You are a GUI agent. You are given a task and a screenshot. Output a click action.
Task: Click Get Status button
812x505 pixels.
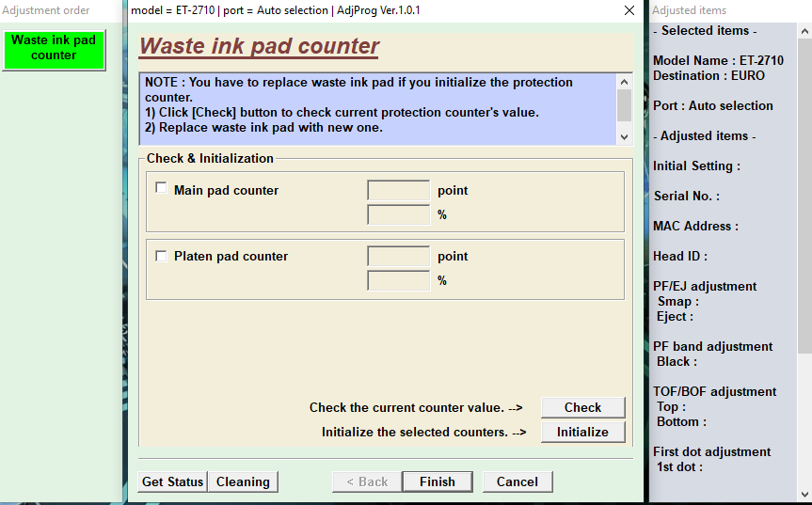[x=172, y=481]
